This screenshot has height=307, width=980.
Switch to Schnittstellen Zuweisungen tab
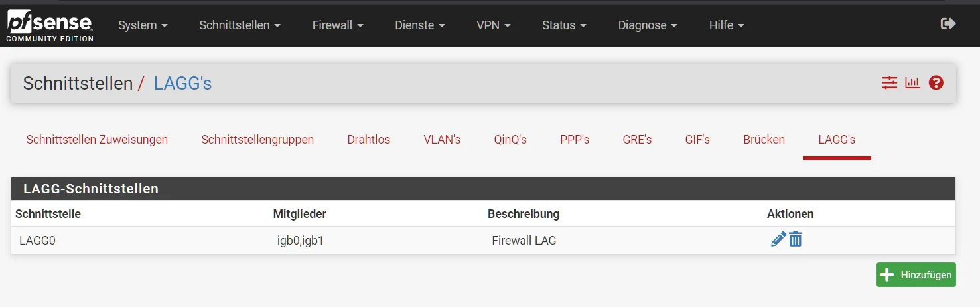coord(97,140)
